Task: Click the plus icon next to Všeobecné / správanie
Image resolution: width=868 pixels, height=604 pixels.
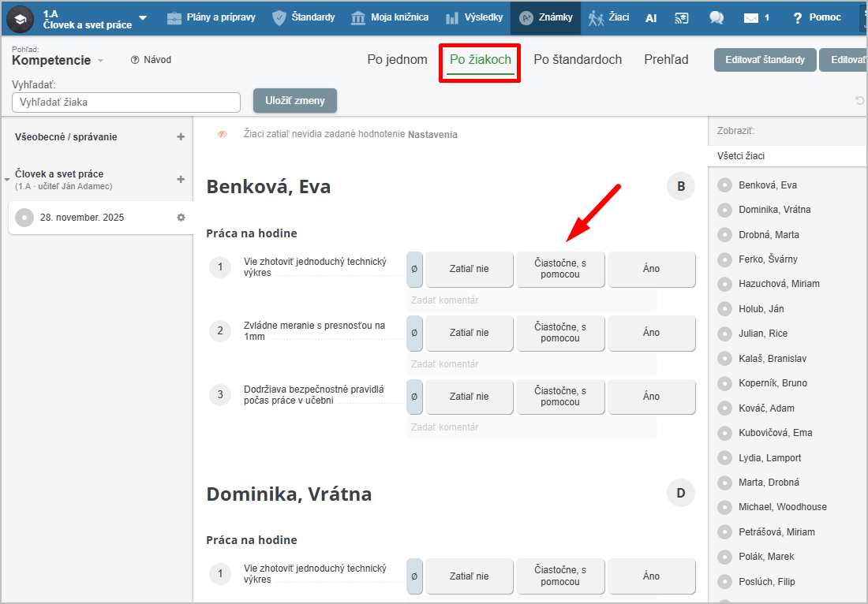Action: [x=181, y=137]
